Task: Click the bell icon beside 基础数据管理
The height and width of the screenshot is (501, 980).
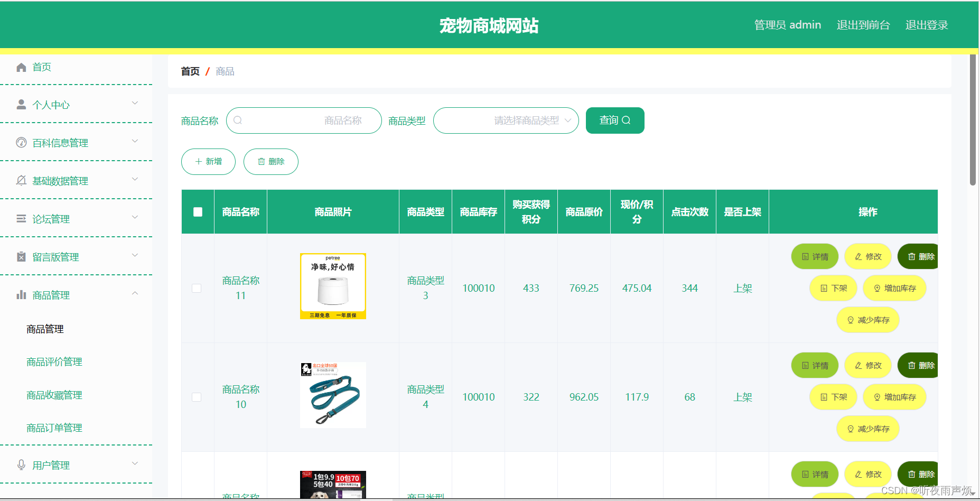Action: (x=21, y=181)
